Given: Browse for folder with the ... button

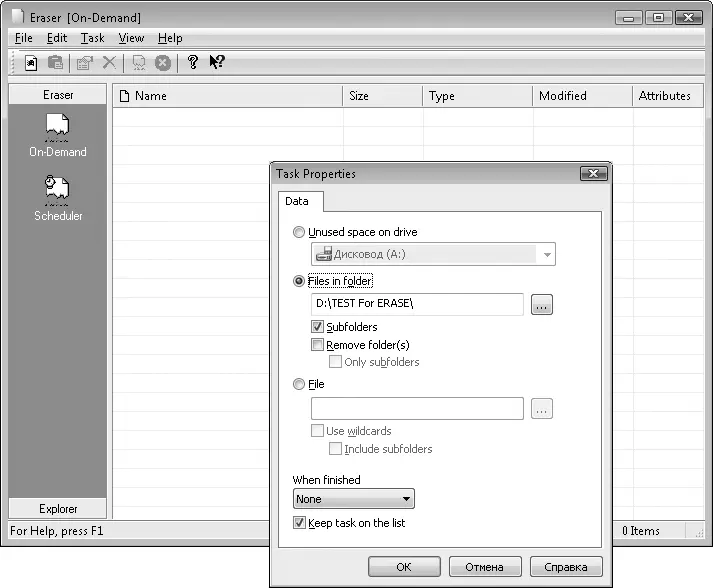Looking at the screenshot, I should click(542, 305).
